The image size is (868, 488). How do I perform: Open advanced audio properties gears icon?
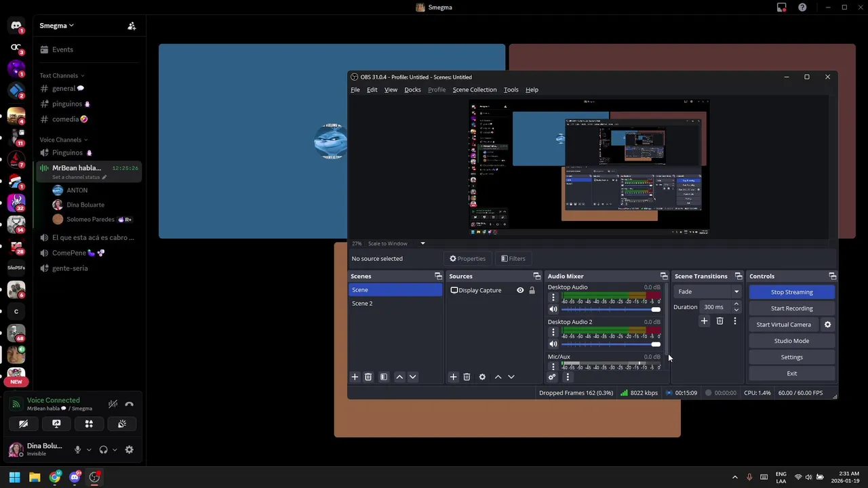tap(552, 377)
